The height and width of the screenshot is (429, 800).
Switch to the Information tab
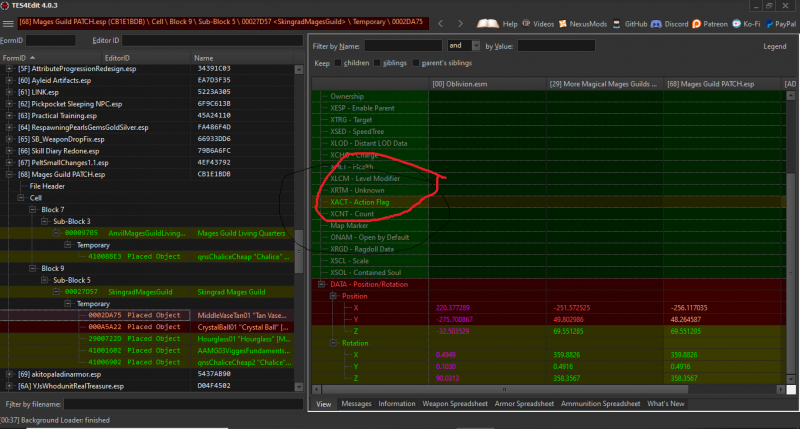pyautogui.click(x=396, y=403)
